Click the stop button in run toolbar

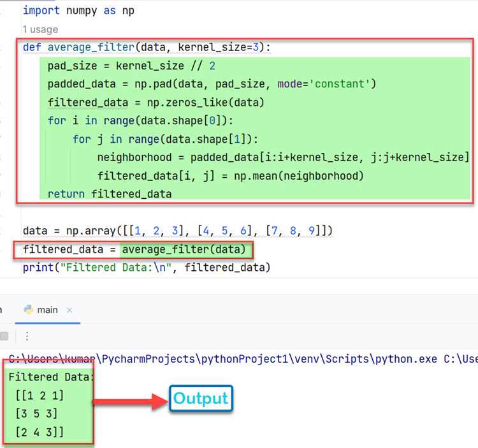coord(4,336)
